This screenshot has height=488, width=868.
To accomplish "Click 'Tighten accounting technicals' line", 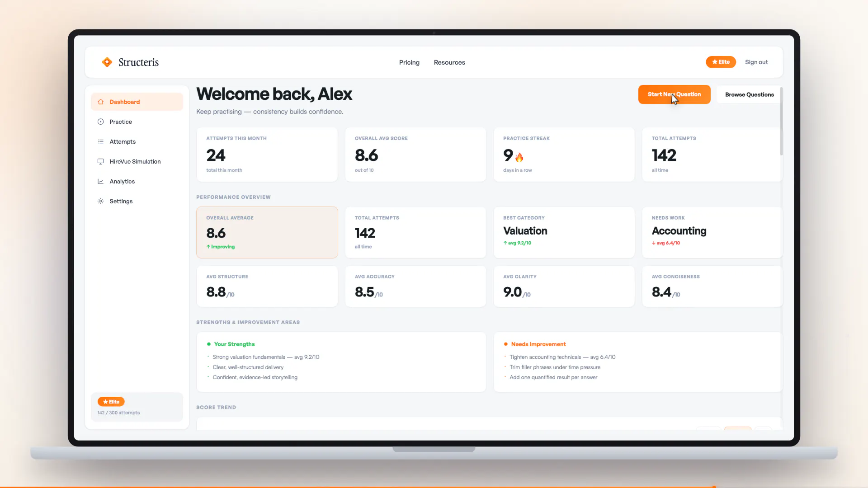I will 562,357.
